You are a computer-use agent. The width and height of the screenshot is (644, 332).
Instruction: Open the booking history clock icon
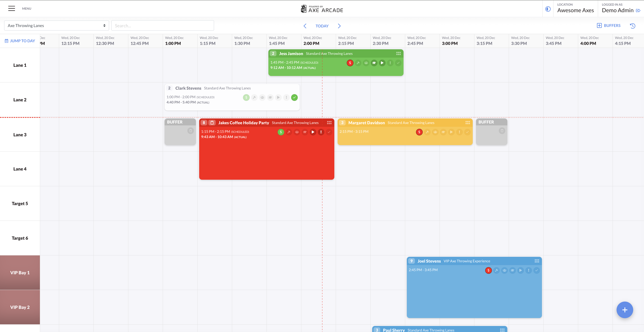[633, 26]
